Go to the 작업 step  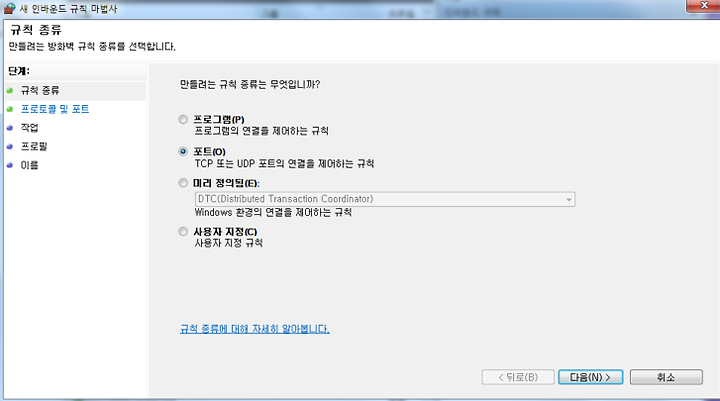[29, 128]
